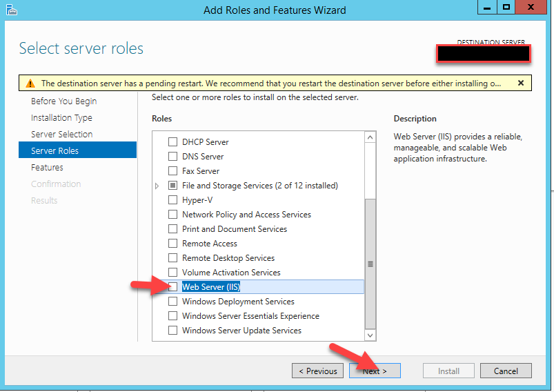Click the Previous button
554x392 pixels.
318,371
